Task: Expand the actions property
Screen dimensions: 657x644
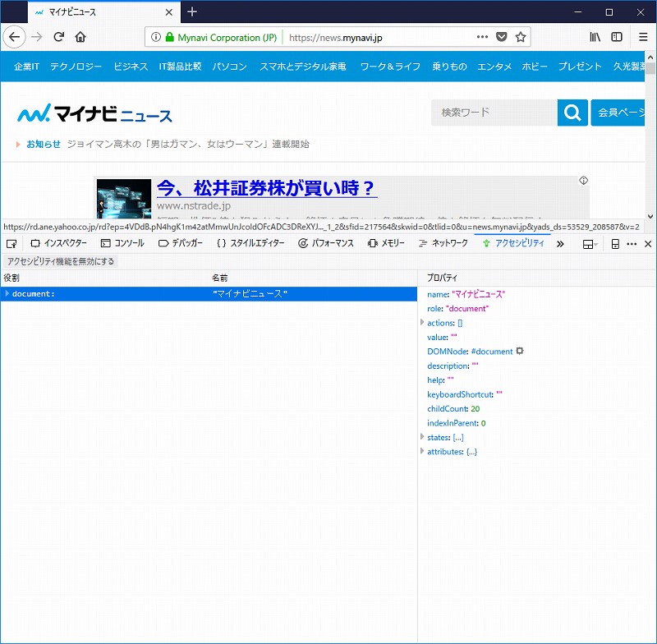Action: pos(422,322)
